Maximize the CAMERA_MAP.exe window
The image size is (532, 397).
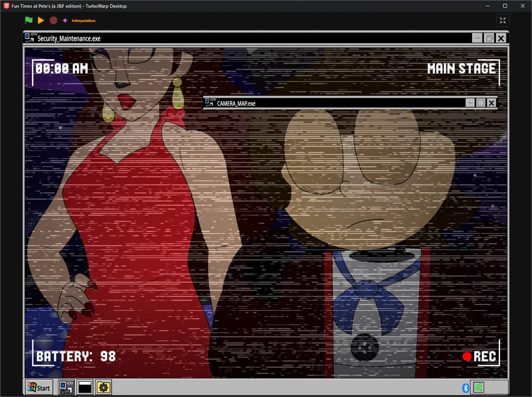click(481, 103)
